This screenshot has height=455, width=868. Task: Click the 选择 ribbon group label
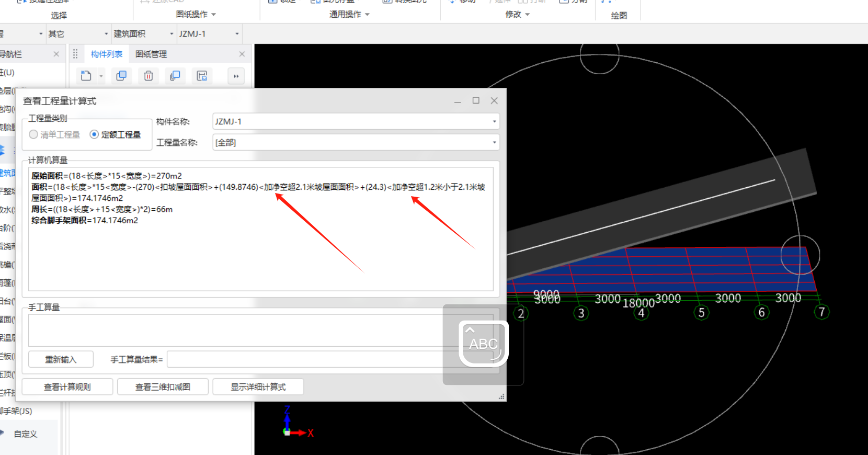coord(59,16)
